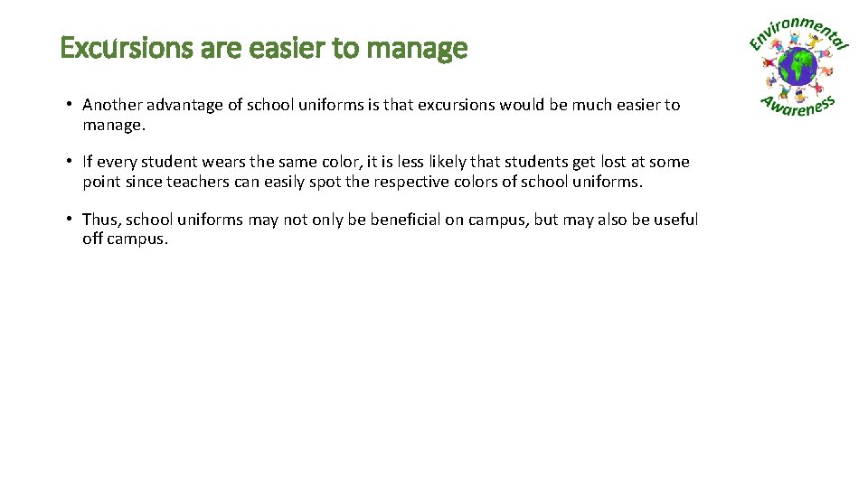868x488 pixels.
Task: Click the first bullet point marker
Action: [x=70, y=103]
